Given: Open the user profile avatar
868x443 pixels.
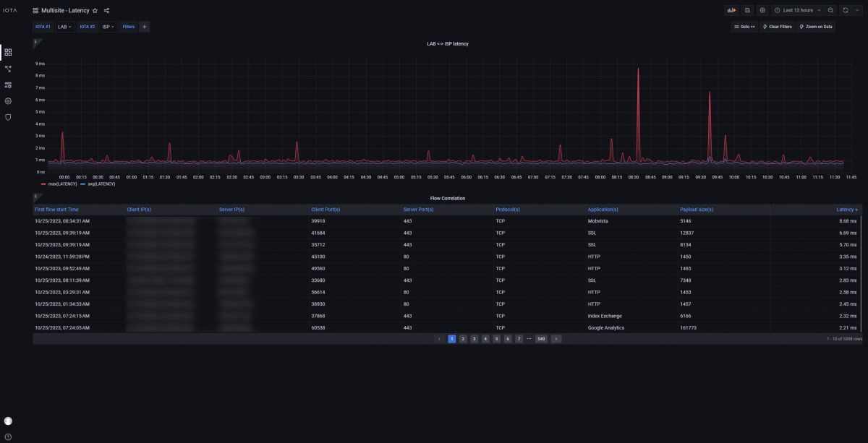Looking at the screenshot, I should click(x=8, y=421).
